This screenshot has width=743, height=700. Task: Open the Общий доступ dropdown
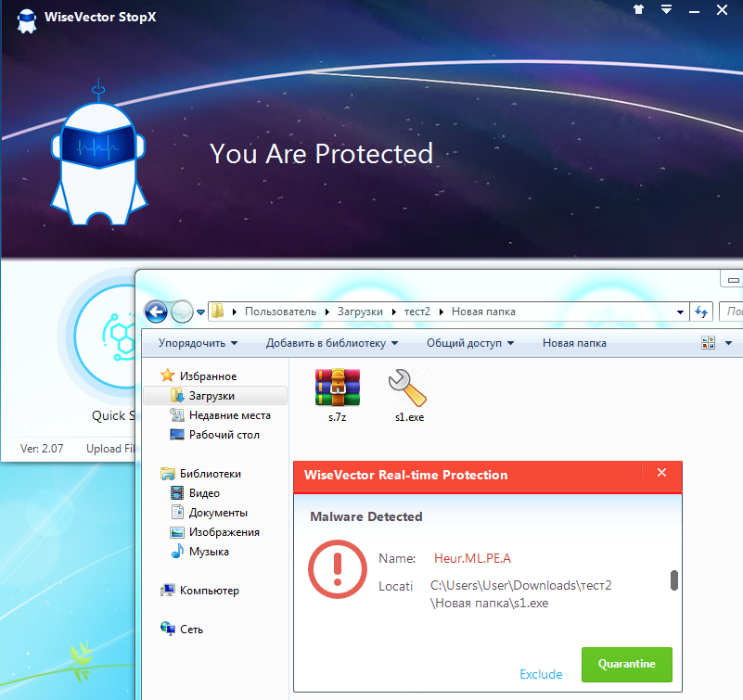(x=470, y=343)
